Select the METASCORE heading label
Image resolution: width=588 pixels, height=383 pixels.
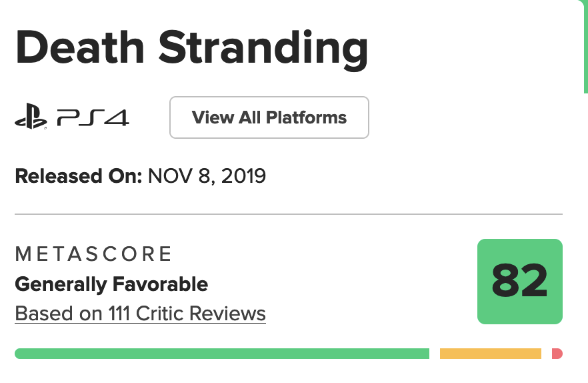tap(93, 254)
